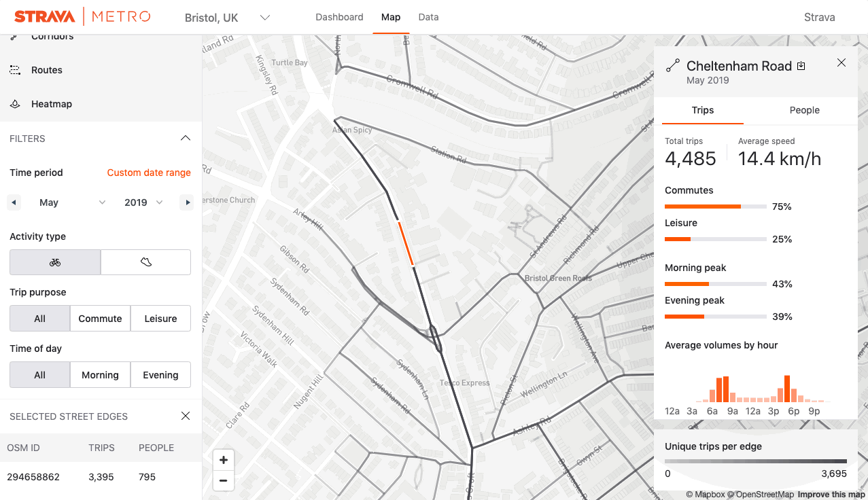Select OSM ID 294658862 row
The height and width of the screenshot is (500, 868).
101,477
